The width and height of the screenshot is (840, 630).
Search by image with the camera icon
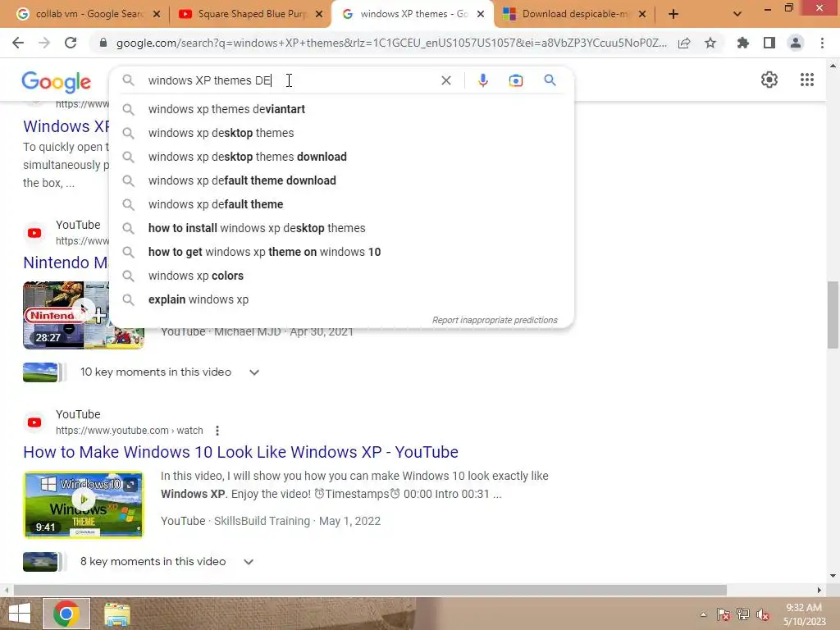coord(515,80)
